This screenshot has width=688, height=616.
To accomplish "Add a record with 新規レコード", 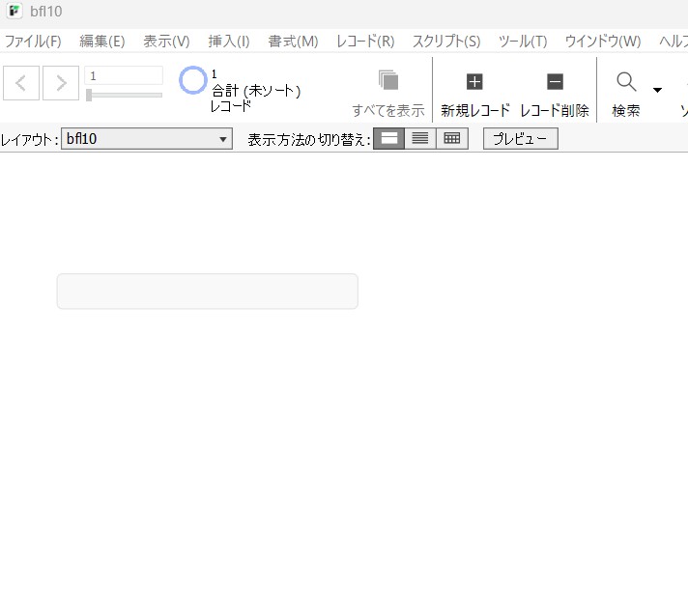I will coord(475,95).
